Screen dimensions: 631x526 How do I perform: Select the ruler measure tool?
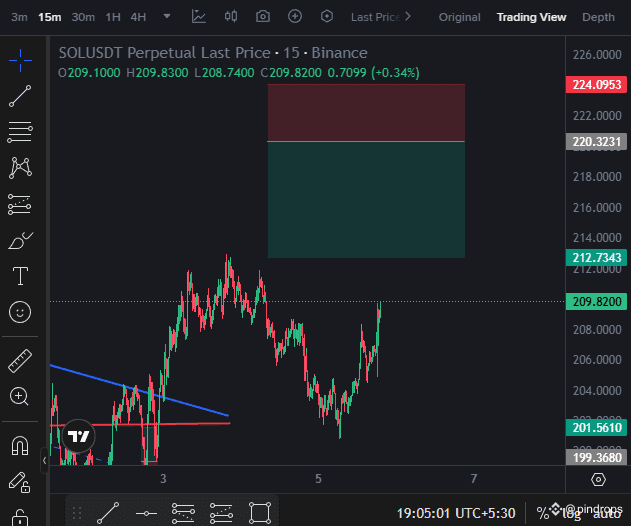pyautogui.click(x=20, y=361)
